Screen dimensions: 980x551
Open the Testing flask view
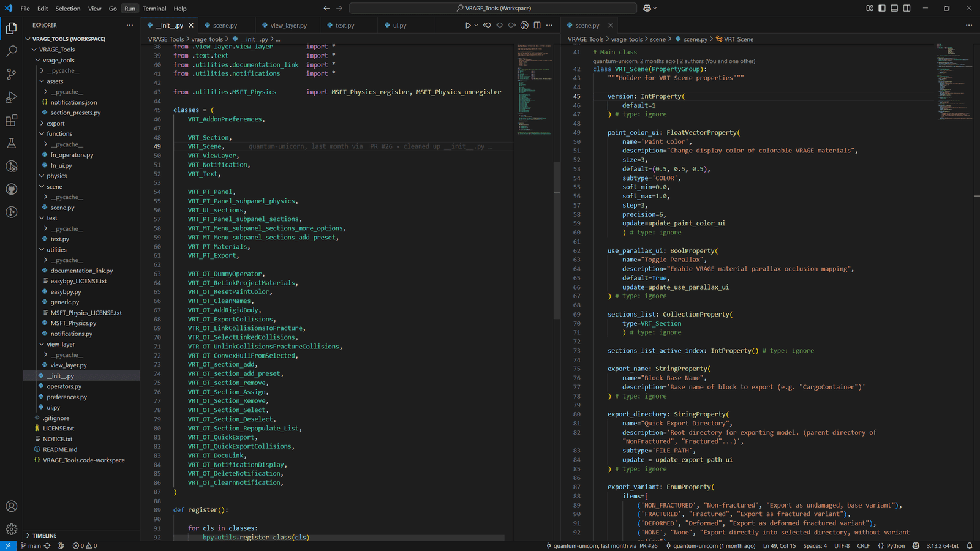tap(11, 143)
